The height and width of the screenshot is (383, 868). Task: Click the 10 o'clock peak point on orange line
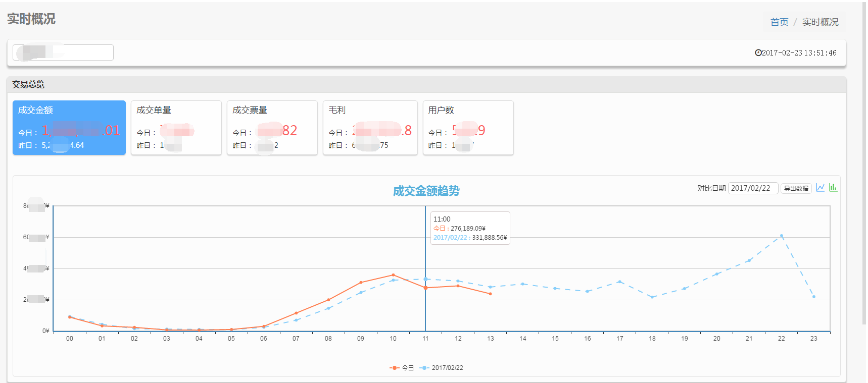393,275
